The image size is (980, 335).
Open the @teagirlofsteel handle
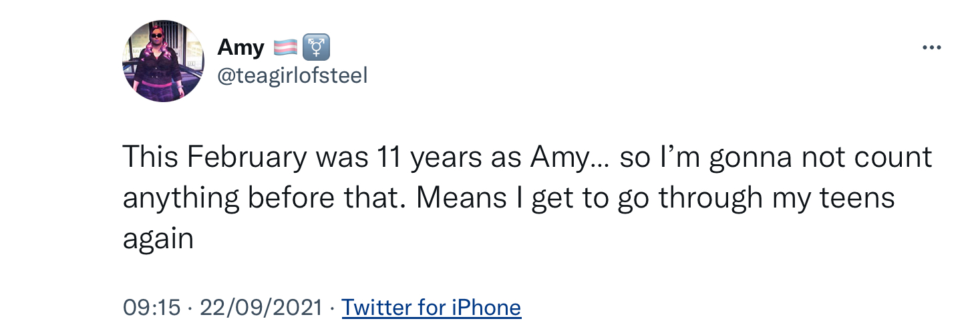pos(293,76)
